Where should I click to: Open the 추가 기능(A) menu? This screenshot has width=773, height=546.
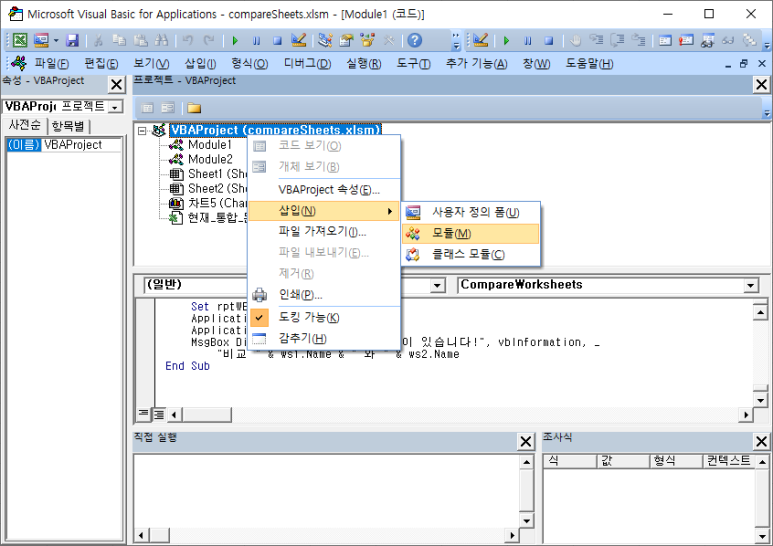click(476, 64)
